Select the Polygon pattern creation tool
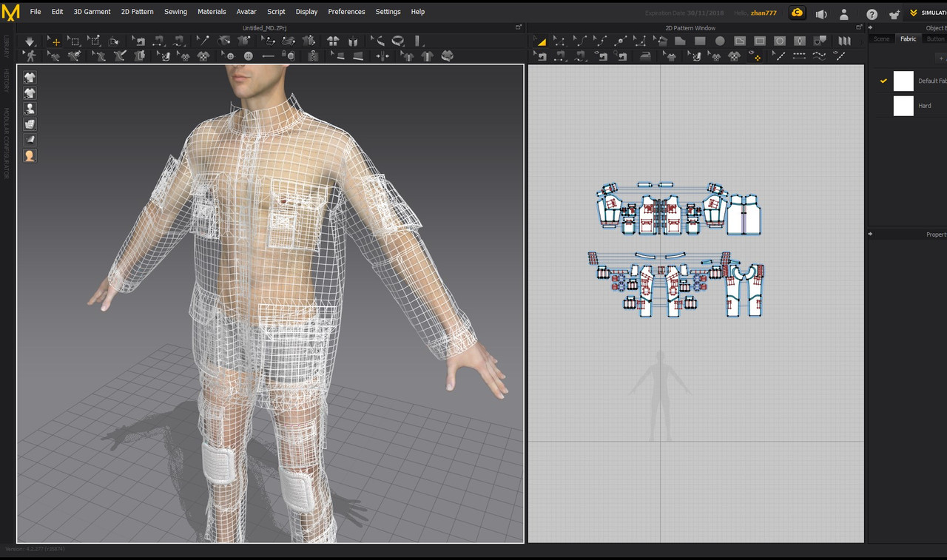The width and height of the screenshot is (947, 560). tap(679, 41)
